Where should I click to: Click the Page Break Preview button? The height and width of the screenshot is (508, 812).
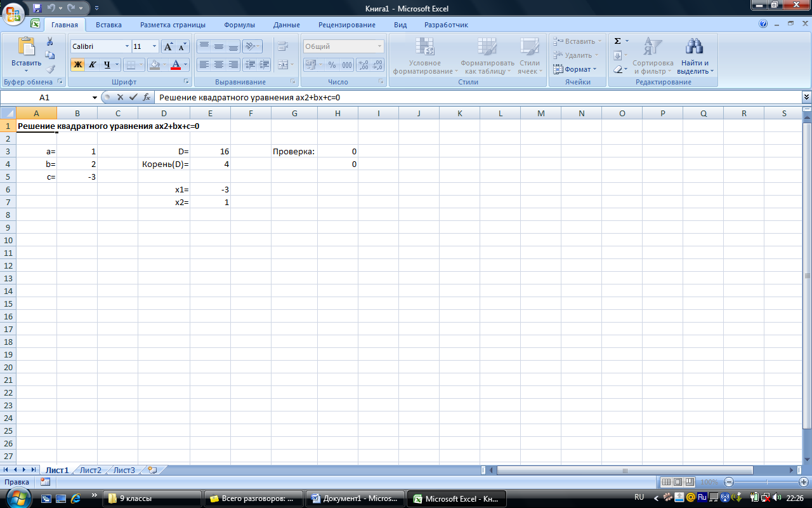coord(690,482)
